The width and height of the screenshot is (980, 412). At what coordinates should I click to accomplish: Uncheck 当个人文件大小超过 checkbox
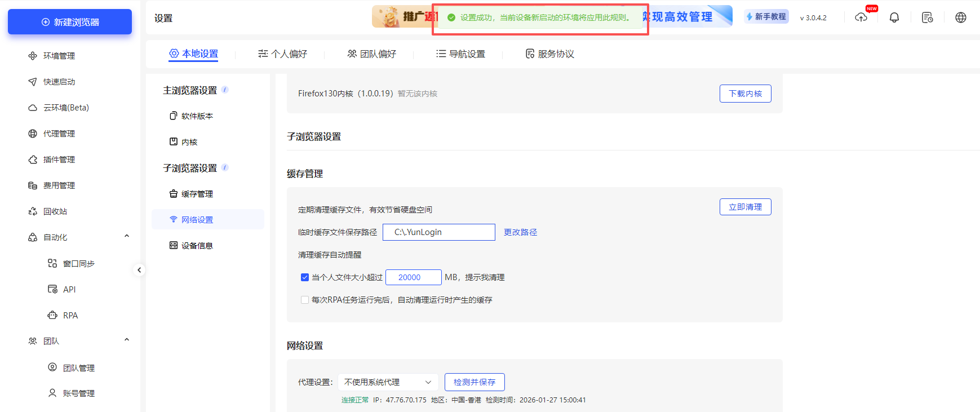coord(305,277)
